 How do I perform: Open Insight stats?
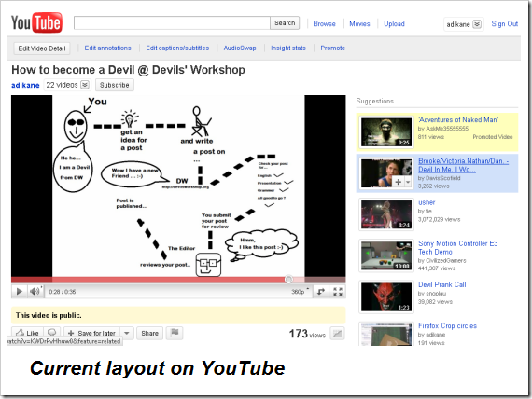pos(288,48)
